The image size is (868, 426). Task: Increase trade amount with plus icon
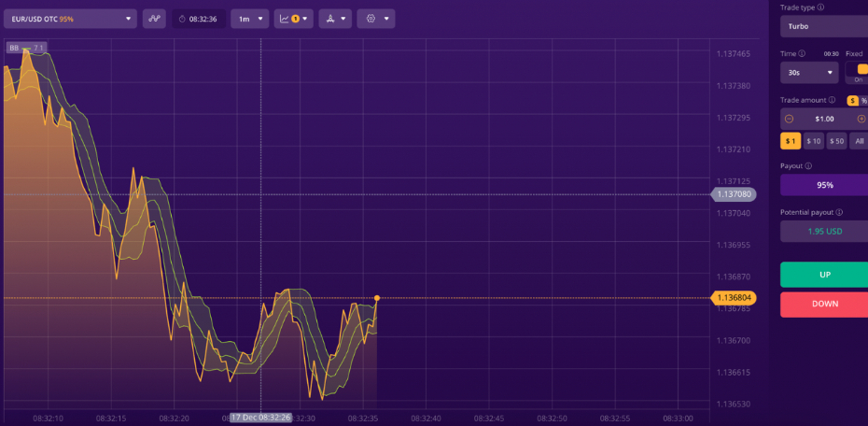[x=861, y=119]
